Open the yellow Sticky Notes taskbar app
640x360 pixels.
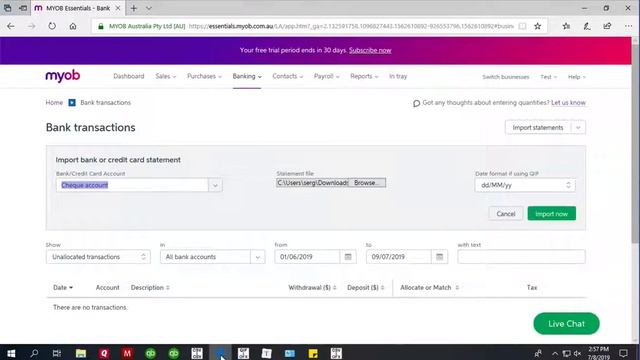click(x=313, y=353)
